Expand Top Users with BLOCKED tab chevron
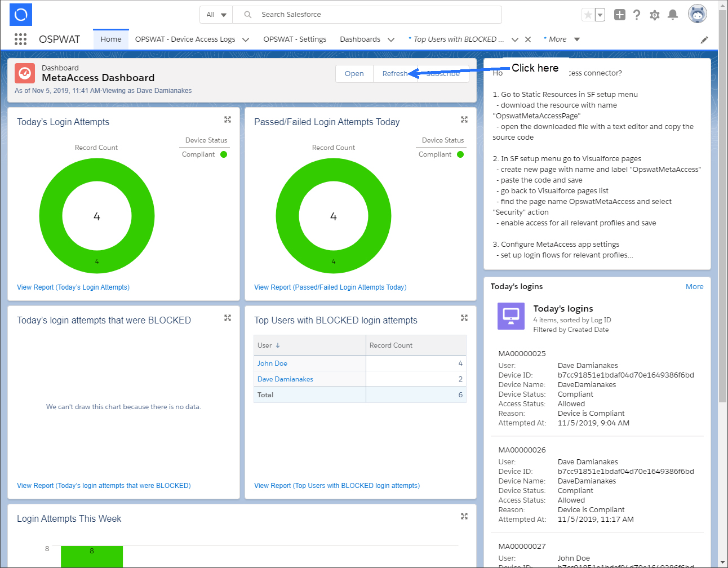The image size is (728, 568). [515, 39]
